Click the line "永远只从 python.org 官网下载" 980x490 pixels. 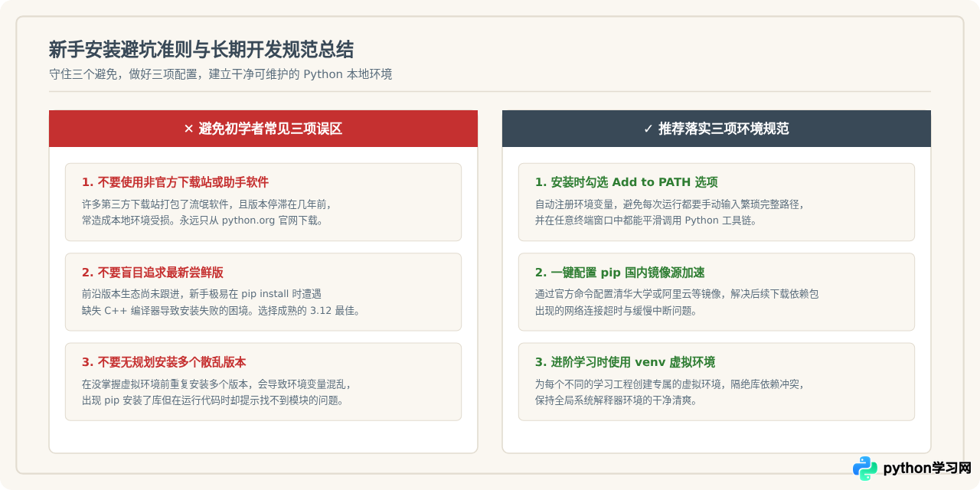(x=251, y=220)
